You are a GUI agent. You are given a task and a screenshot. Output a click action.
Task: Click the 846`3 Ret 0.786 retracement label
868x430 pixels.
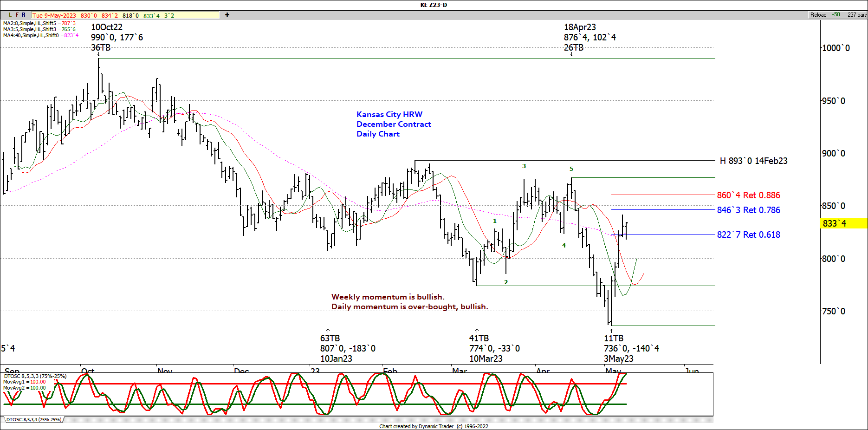pos(748,210)
